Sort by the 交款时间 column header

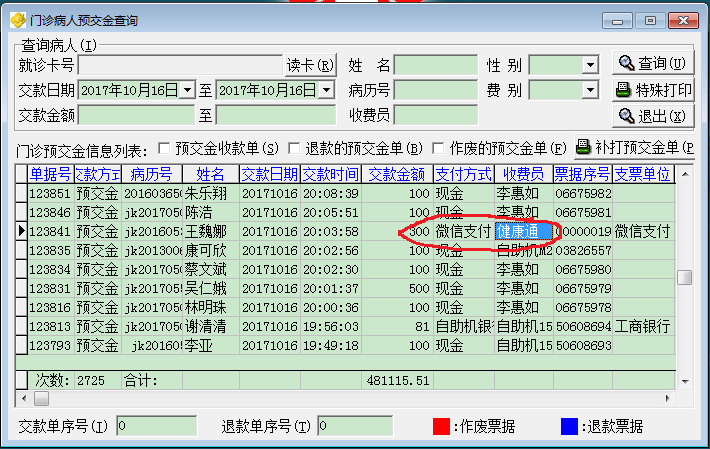[331, 174]
